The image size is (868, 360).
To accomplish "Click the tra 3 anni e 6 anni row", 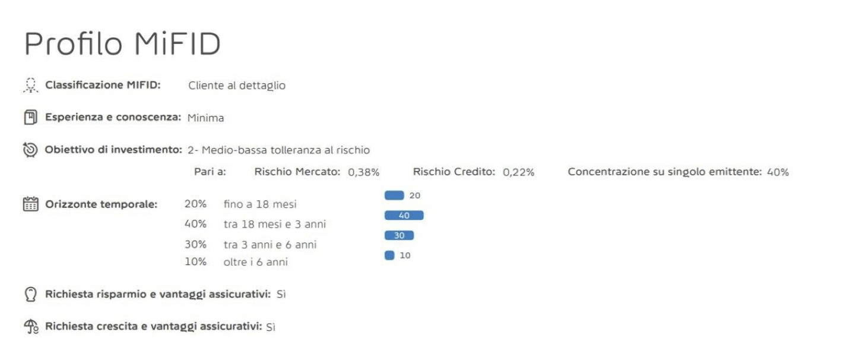I will (251, 245).
